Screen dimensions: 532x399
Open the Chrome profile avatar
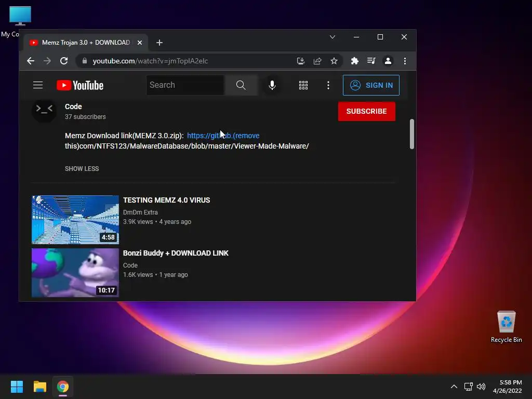388,61
